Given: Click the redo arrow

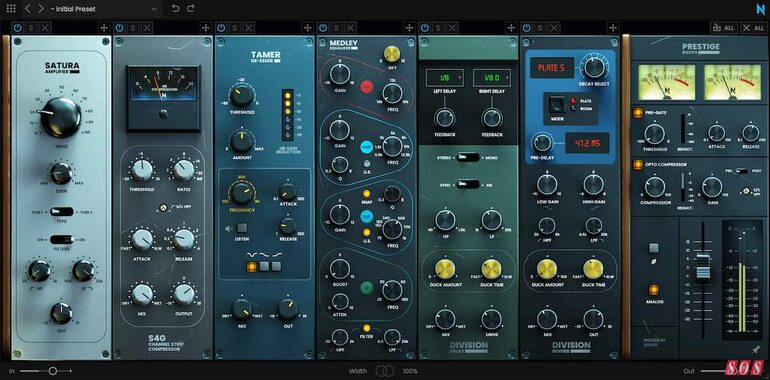Looking at the screenshot, I should [x=191, y=8].
